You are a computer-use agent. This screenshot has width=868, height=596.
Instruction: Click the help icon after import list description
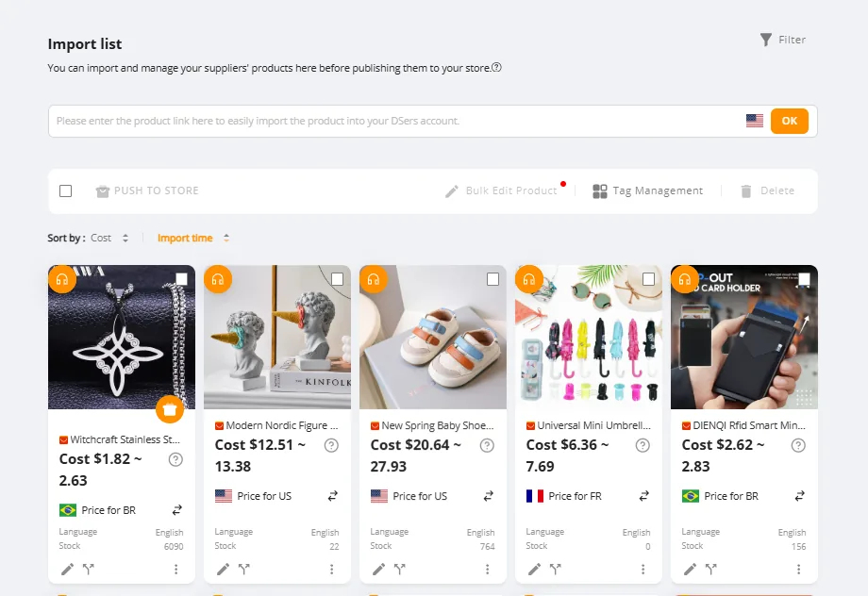pos(496,68)
